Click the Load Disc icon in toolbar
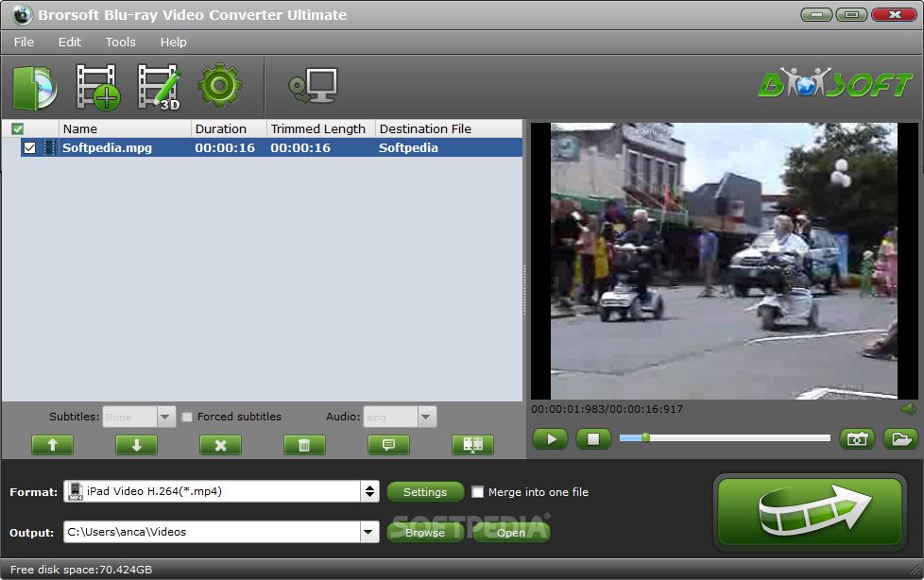Screen dimensions: 924x580 pyautogui.click(x=35, y=87)
